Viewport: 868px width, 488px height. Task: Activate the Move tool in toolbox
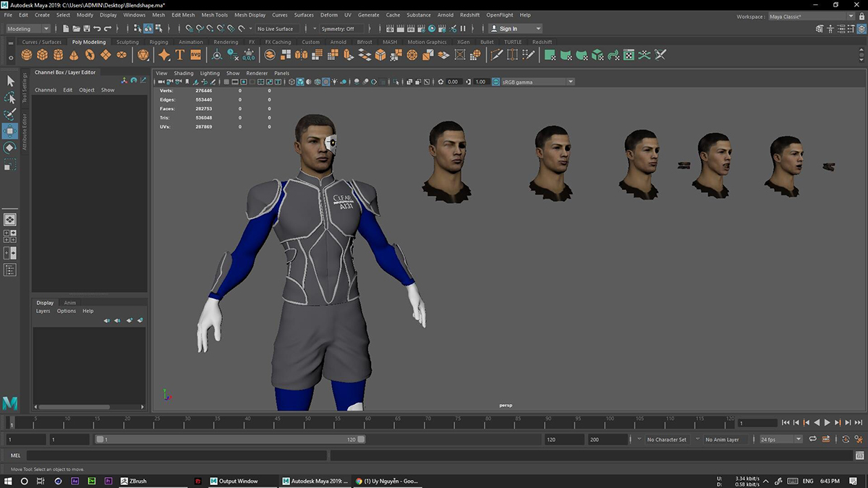point(10,131)
